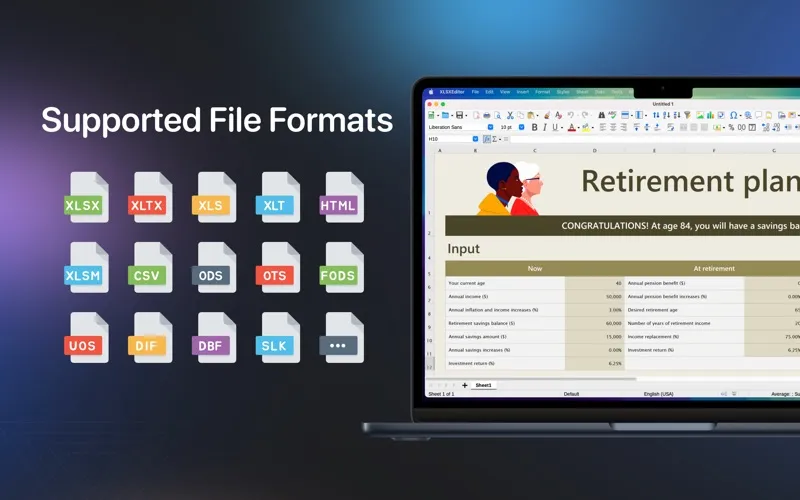The height and width of the screenshot is (500, 800).
Task: Click the 'Default' page style in status bar
Action: (571, 394)
